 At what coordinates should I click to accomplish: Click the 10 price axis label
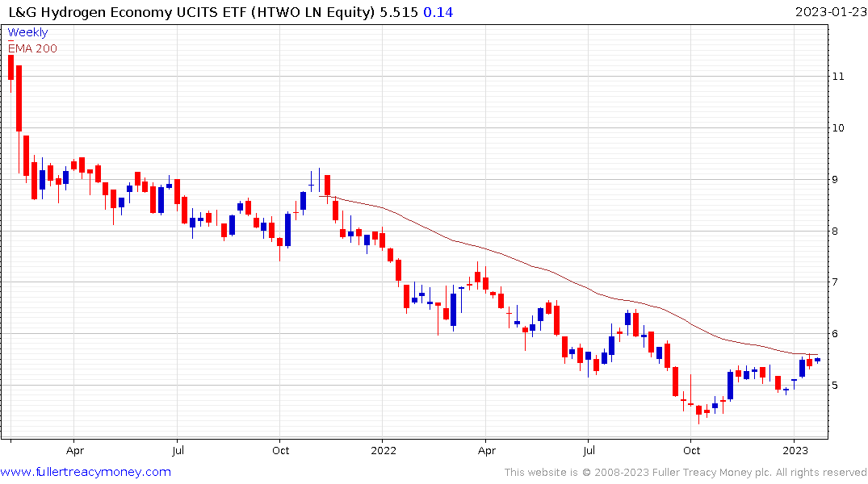pyautogui.click(x=838, y=127)
